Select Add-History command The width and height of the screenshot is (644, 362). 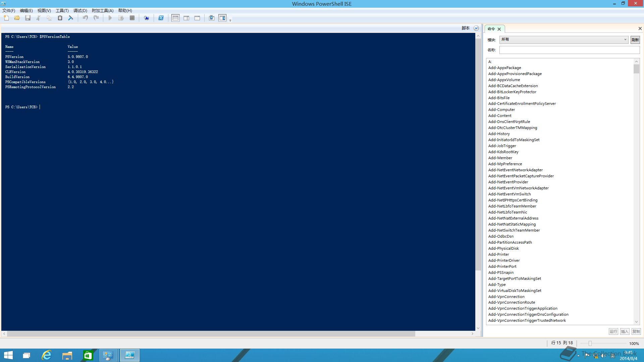(499, 134)
